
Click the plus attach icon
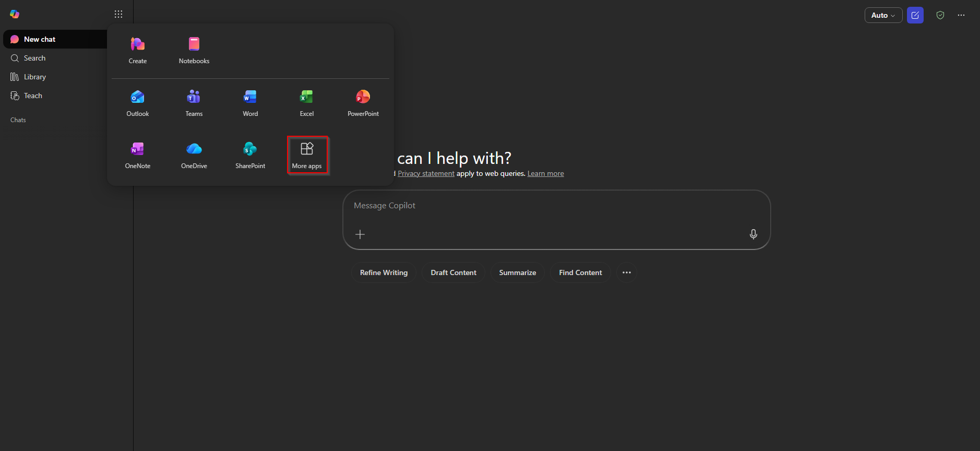pos(360,234)
